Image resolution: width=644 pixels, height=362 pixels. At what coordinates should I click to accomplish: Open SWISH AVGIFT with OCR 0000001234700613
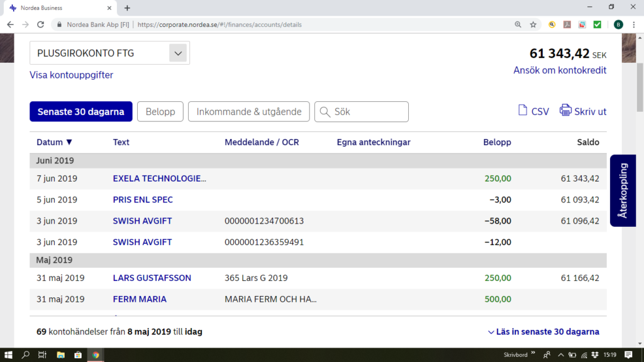tap(143, 221)
